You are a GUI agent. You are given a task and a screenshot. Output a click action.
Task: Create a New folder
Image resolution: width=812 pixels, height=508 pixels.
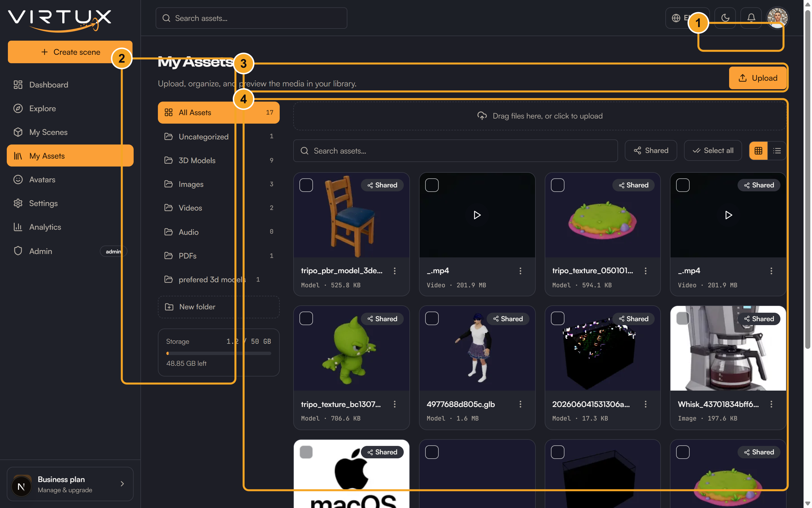click(219, 307)
